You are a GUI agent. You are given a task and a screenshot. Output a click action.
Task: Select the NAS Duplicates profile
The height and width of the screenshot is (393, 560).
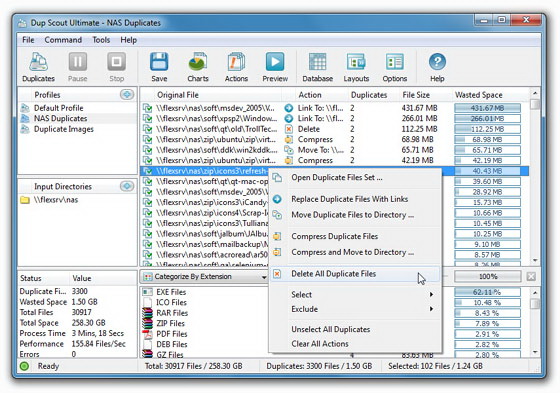tap(60, 118)
